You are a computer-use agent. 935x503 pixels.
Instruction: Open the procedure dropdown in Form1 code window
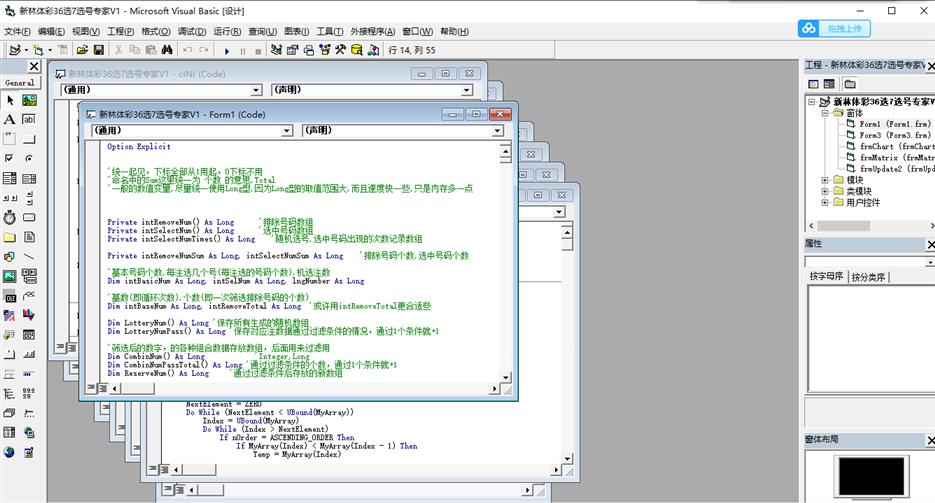(x=497, y=131)
